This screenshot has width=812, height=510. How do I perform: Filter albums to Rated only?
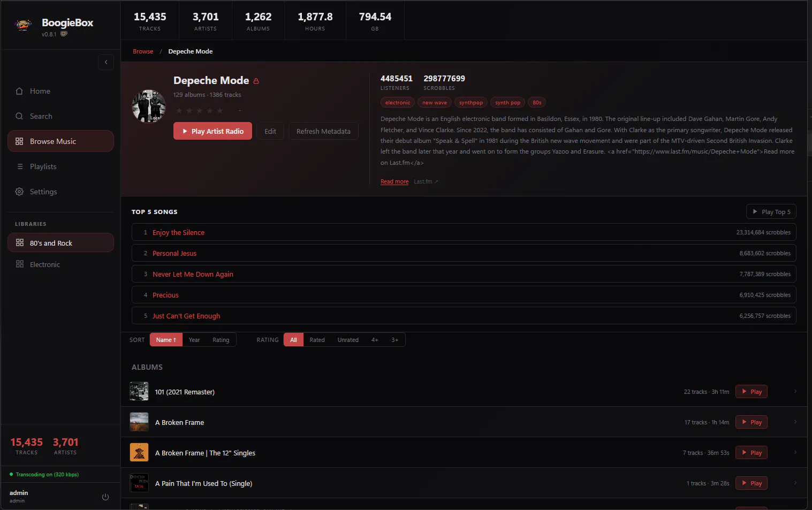point(317,340)
